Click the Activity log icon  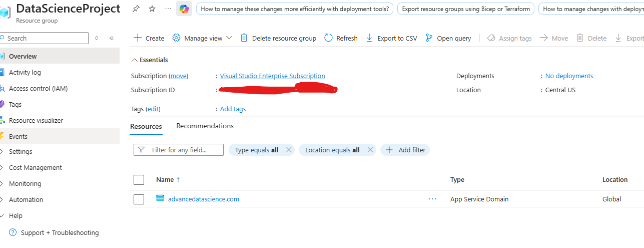(2, 72)
